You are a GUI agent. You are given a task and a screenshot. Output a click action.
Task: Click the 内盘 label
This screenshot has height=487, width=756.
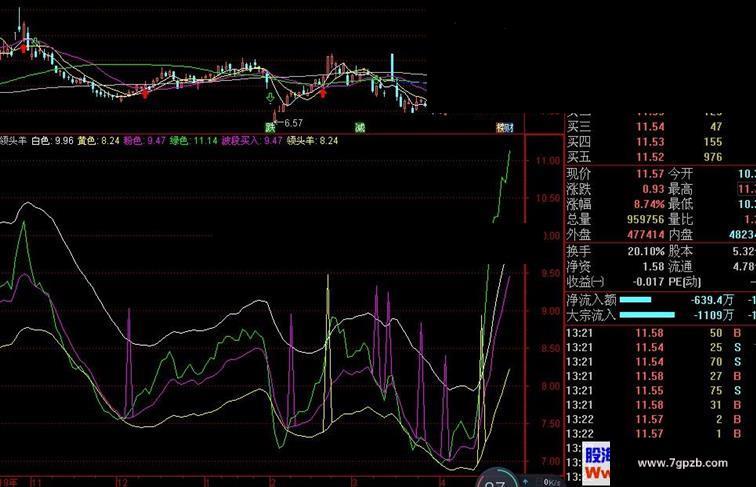(681, 235)
